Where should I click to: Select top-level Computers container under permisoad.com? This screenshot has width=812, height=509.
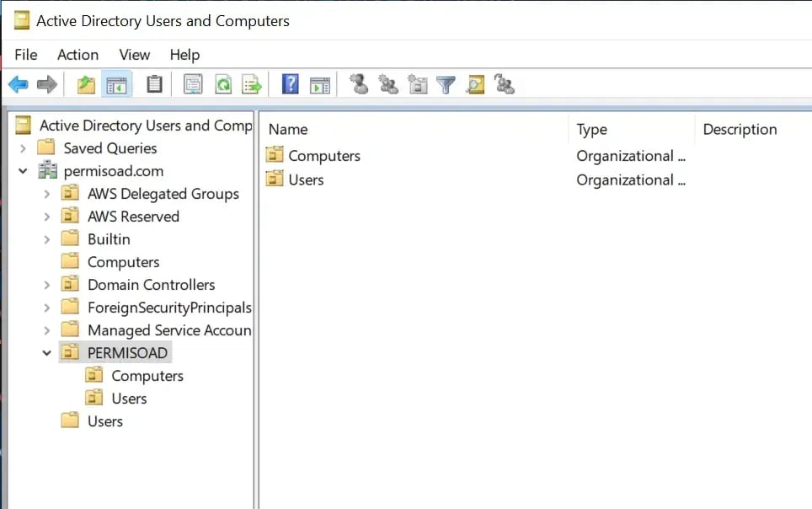point(123,262)
